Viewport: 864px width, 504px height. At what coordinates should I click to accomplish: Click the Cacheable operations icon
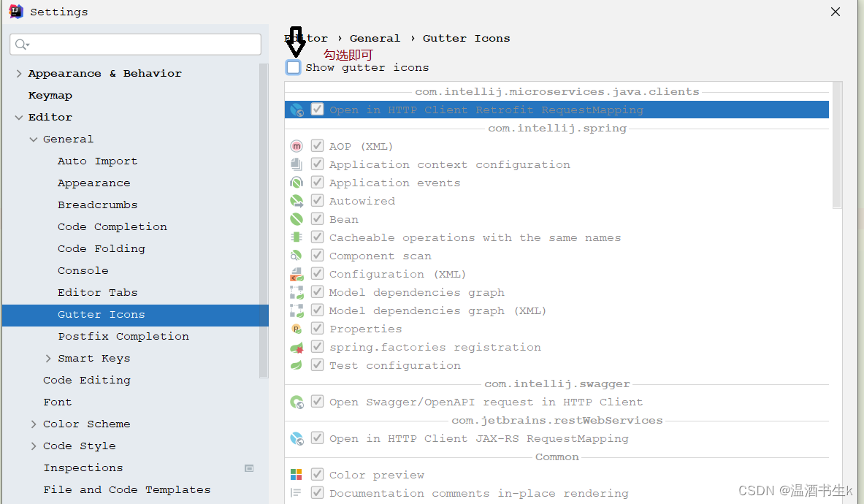coord(297,237)
